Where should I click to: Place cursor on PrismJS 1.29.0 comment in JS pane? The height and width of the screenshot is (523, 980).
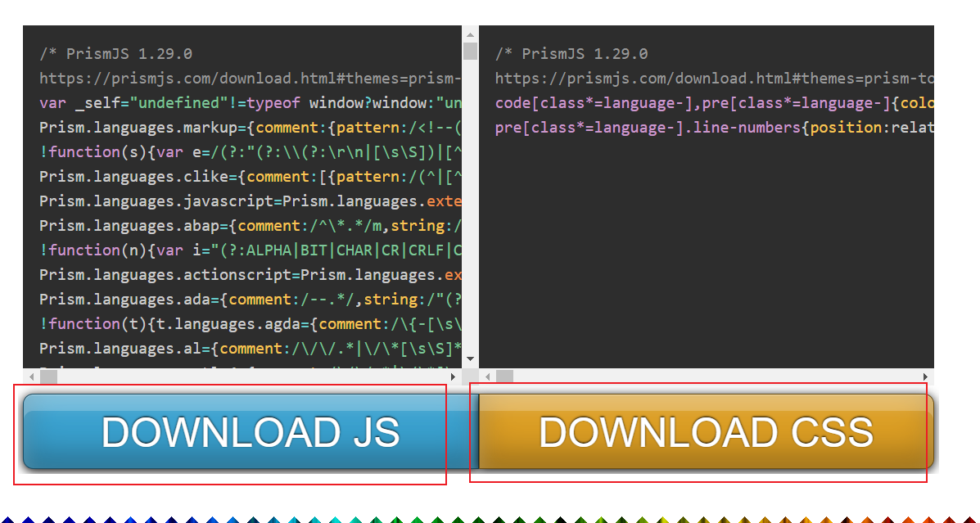(x=115, y=54)
